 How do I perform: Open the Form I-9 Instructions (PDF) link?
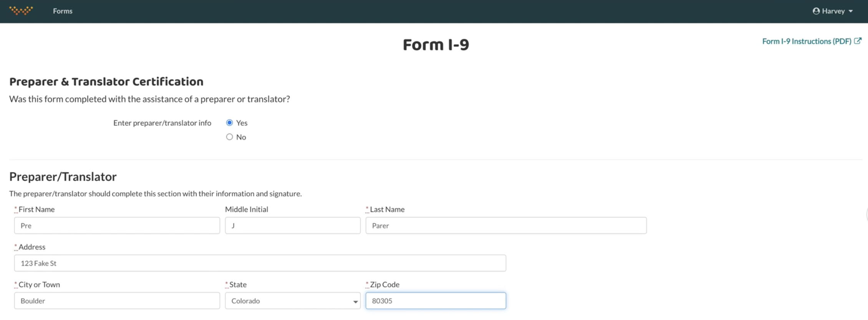tap(807, 41)
